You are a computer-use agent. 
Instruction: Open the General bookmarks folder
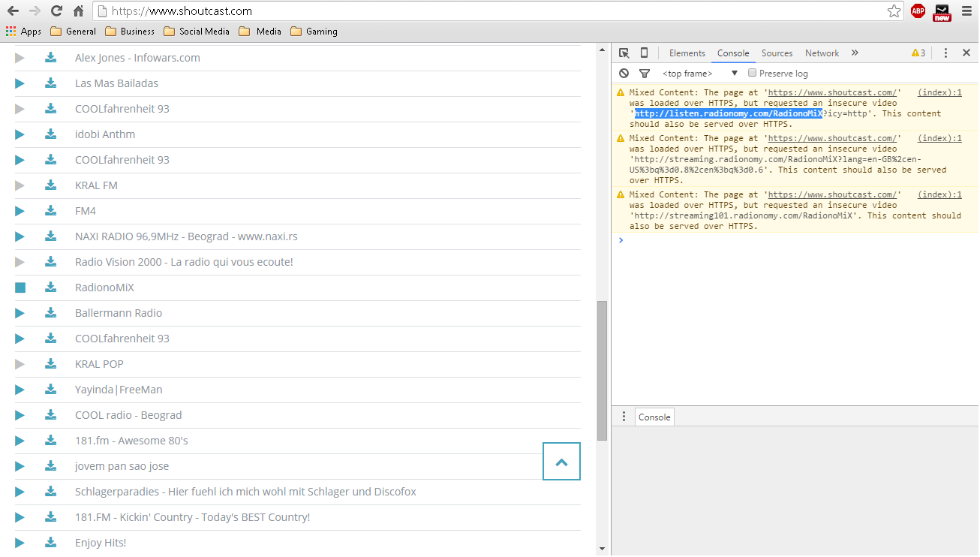73,32
